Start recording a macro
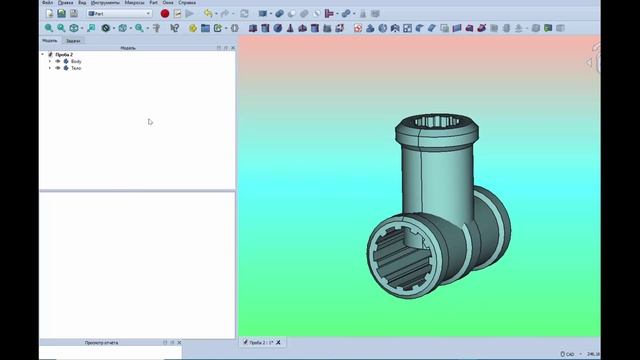The image size is (640, 360). click(x=165, y=13)
